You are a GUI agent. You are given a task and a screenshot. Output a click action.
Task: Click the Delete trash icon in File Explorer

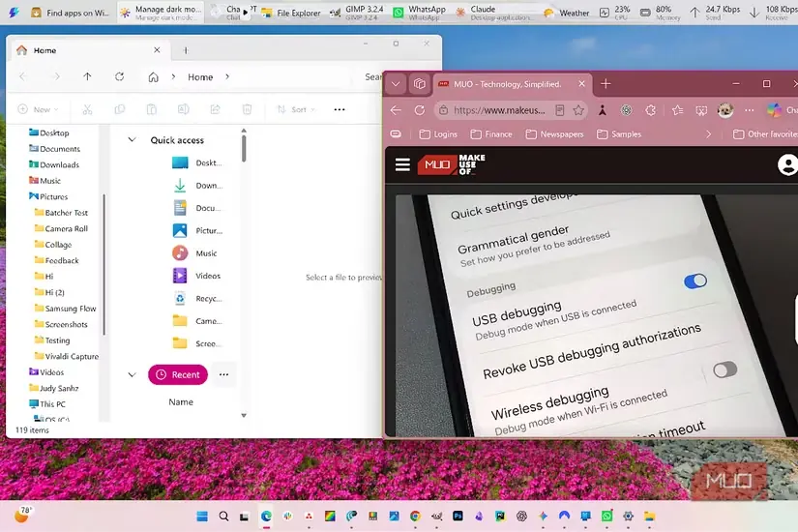click(247, 109)
